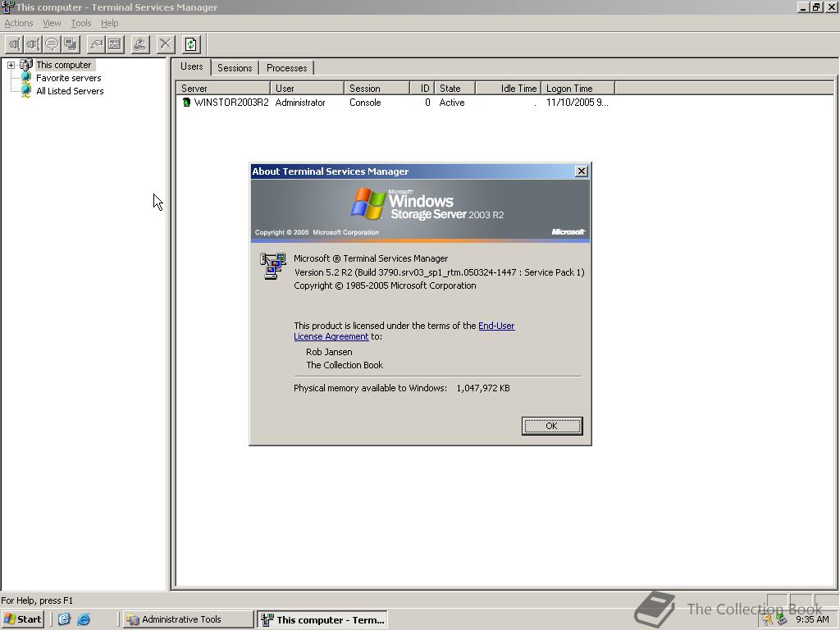Select the All Listed Servers tree item
Image resolution: width=840 pixels, height=630 pixels.
click(70, 91)
